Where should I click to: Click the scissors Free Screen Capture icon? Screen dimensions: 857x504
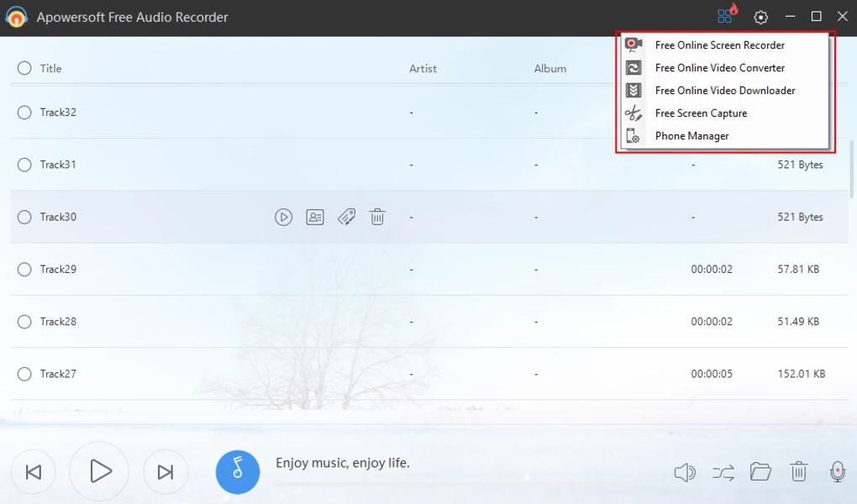pos(634,113)
